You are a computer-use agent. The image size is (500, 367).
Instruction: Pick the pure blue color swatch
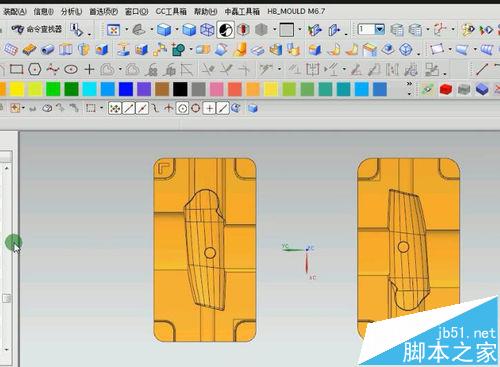(x=126, y=89)
